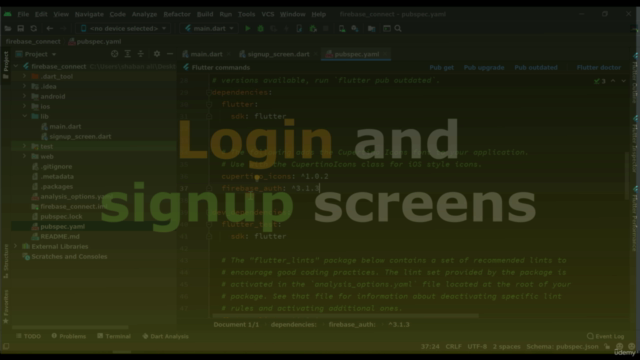Open the Build menu
The width and height of the screenshot is (640, 360).
point(205,14)
